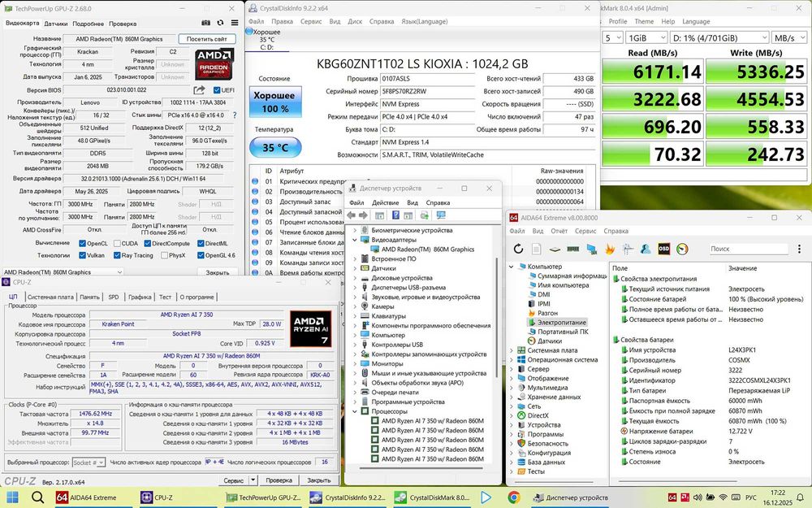This screenshot has height=508, width=812.
Task: Click the Хорошее 100 % health status button
Action: pyautogui.click(x=275, y=102)
